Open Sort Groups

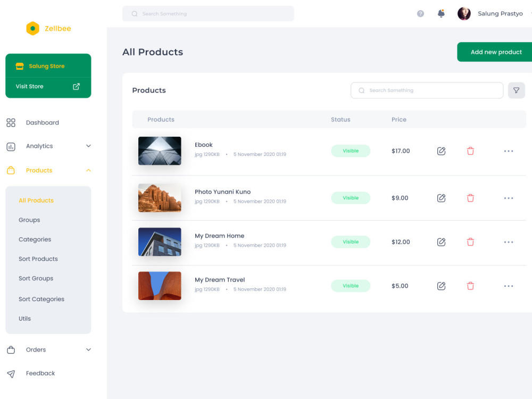tap(36, 279)
